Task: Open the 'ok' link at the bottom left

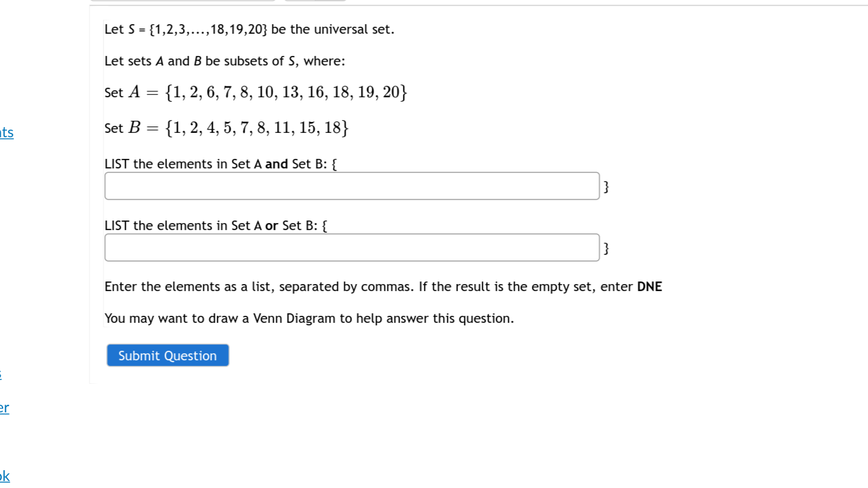Action: point(5,476)
